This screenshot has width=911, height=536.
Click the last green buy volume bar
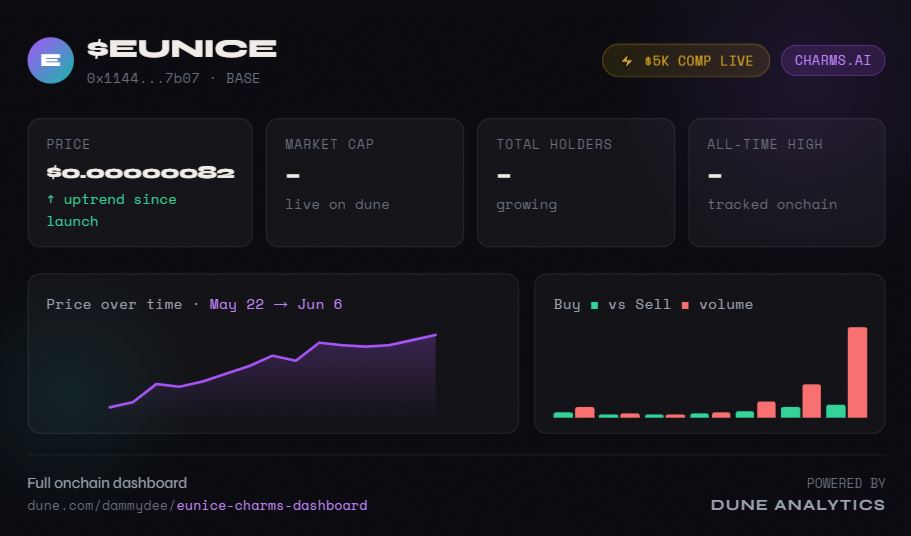tap(836, 411)
